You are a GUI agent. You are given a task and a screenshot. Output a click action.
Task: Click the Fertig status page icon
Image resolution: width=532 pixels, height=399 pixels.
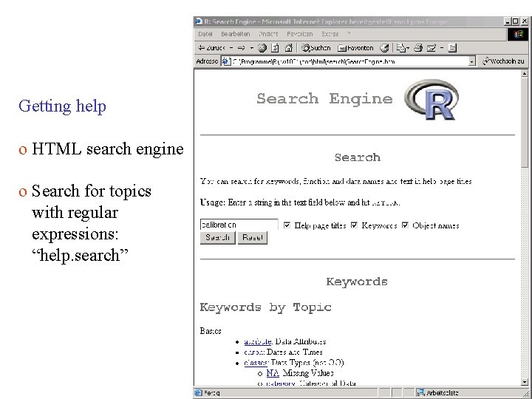tap(198, 392)
